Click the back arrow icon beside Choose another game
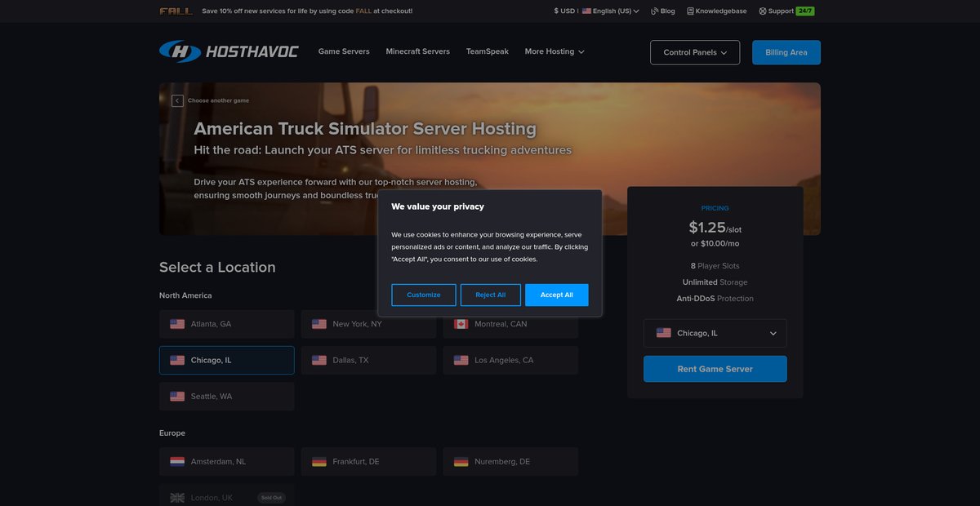 click(177, 100)
